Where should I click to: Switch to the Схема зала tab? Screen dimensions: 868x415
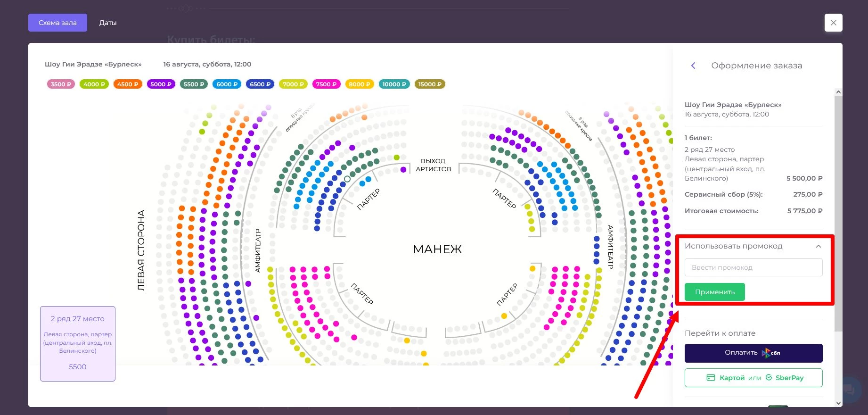(x=57, y=23)
